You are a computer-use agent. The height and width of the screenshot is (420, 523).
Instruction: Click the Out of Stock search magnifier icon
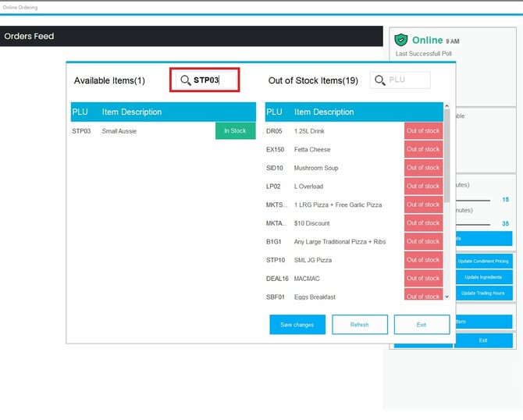[x=380, y=80]
